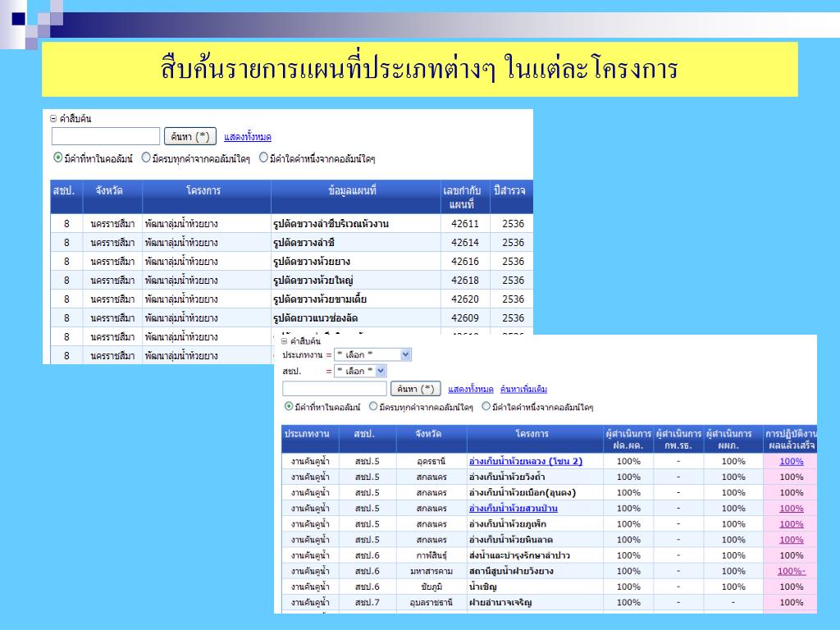The height and width of the screenshot is (630, 840).
Task: Click the การปฏิบัติงาน ผลแล้วเสร็จ column header
Action: tap(791, 440)
